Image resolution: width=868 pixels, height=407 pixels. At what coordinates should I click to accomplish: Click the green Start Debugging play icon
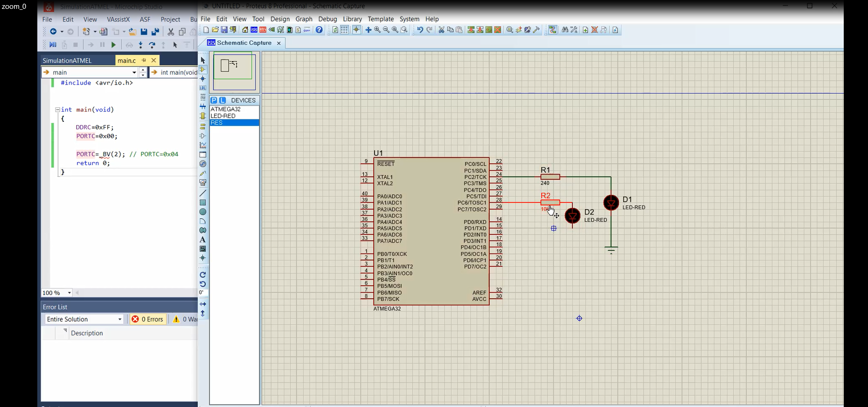click(113, 45)
